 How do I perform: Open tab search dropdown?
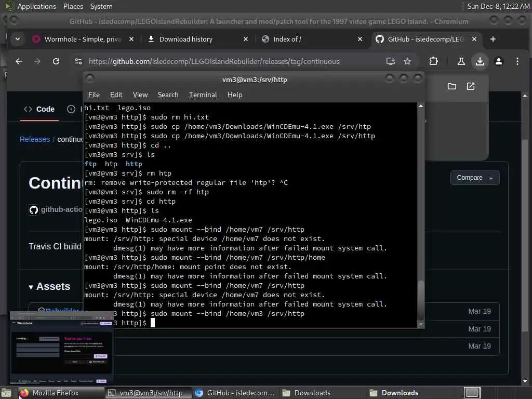18,39
